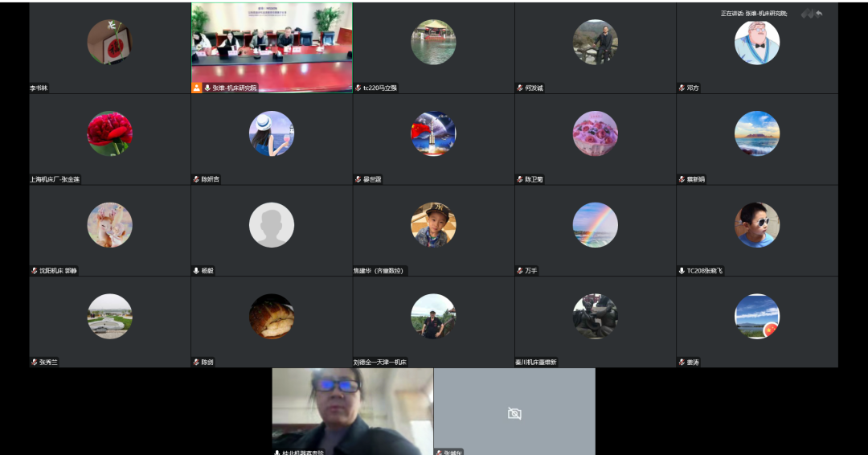Click the muted mic icon in the rocket-avatar tile

click(x=358, y=178)
